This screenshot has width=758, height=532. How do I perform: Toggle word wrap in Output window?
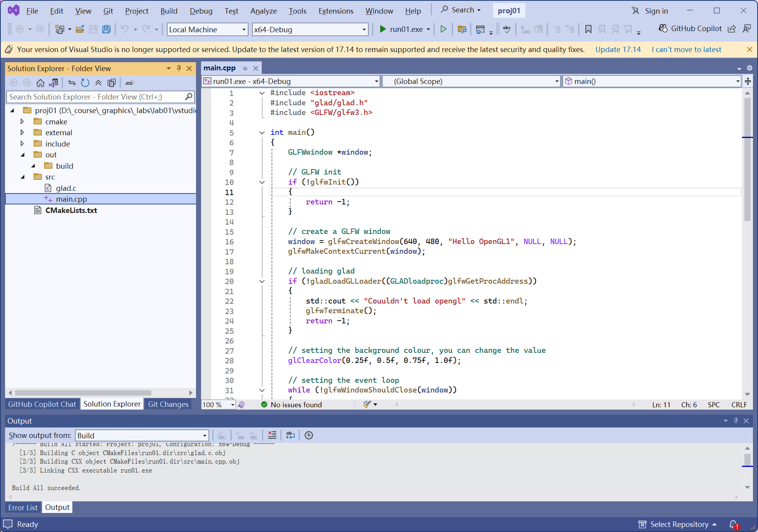[291, 435]
